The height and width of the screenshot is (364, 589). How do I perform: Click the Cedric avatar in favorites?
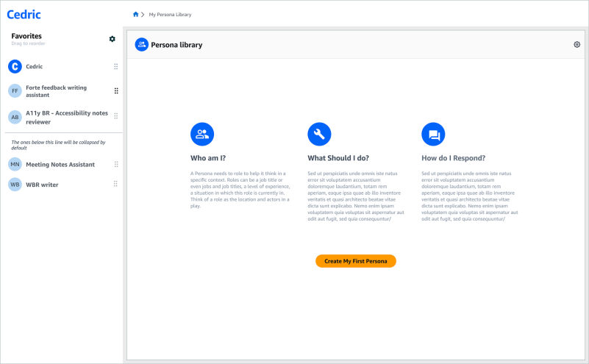coord(15,67)
